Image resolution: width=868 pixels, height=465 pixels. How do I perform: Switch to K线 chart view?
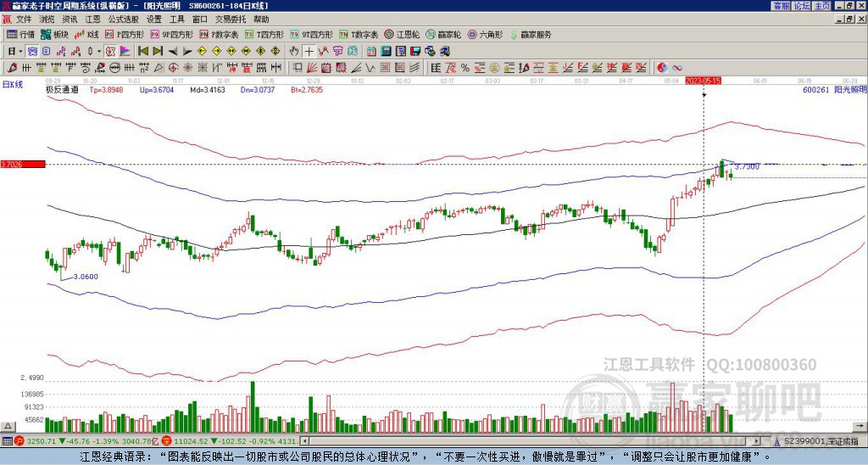[x=86, y=34]
